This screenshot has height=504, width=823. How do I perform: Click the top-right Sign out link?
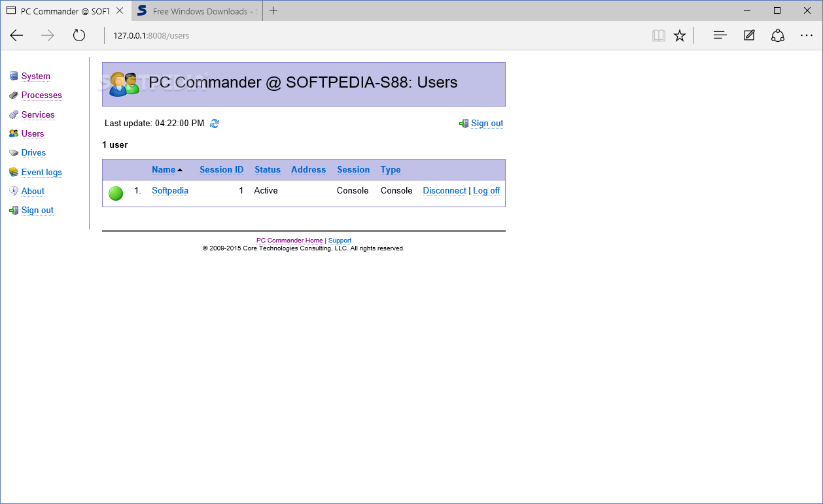click(487, 124)
